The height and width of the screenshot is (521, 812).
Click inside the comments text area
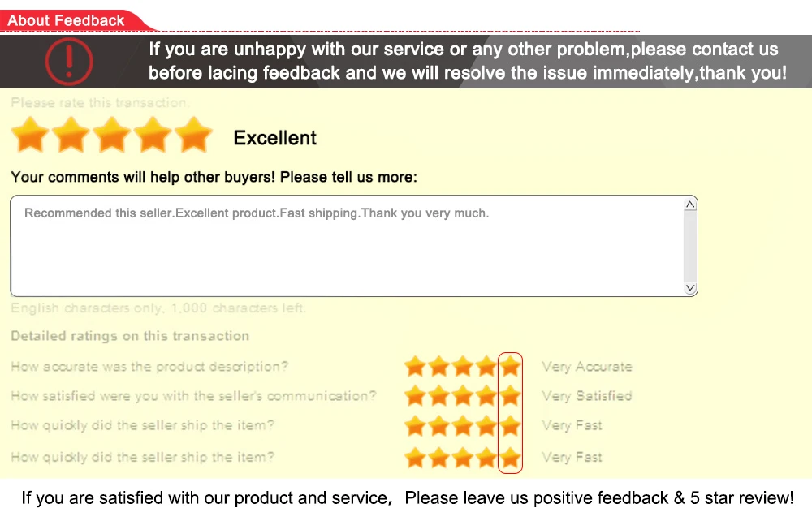coord(347,246)
